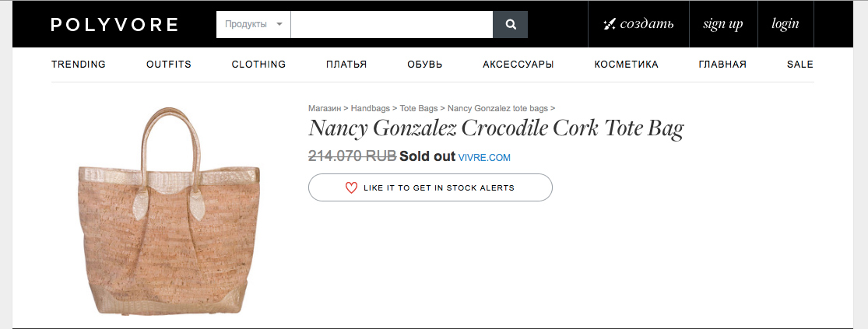
Task: Navigate to Обувь section
Action: 424,65
